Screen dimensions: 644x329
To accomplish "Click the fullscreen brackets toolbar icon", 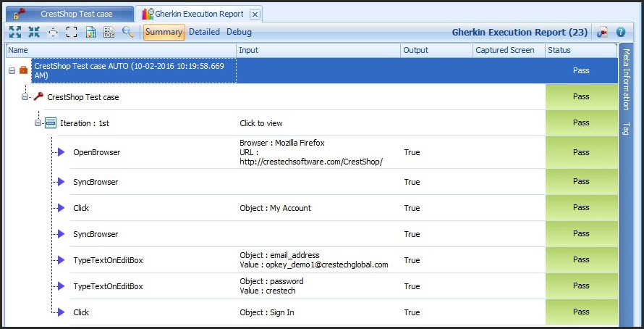I will pyautogui.click(x=72, y=32).
